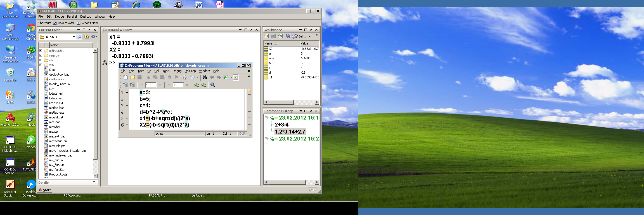644x215 pixels.
Task: Select my_fun.m in file list
Action: tap(56, 160)
